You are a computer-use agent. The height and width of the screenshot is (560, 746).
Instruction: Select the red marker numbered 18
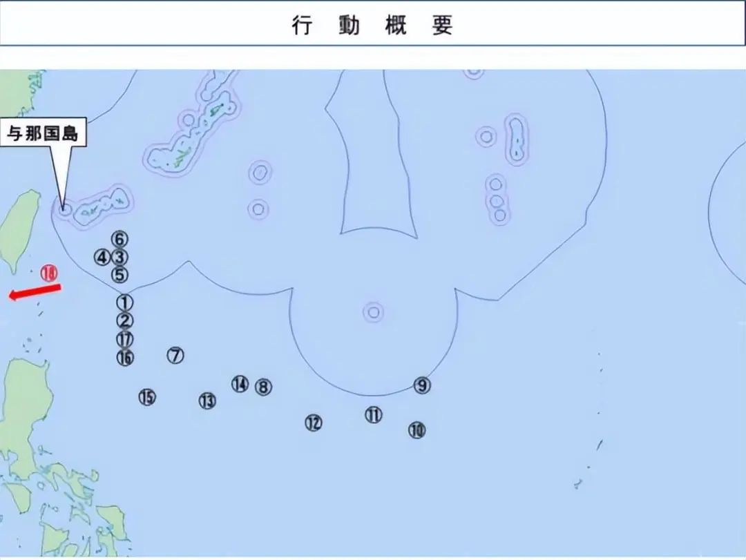pos(48,273)
